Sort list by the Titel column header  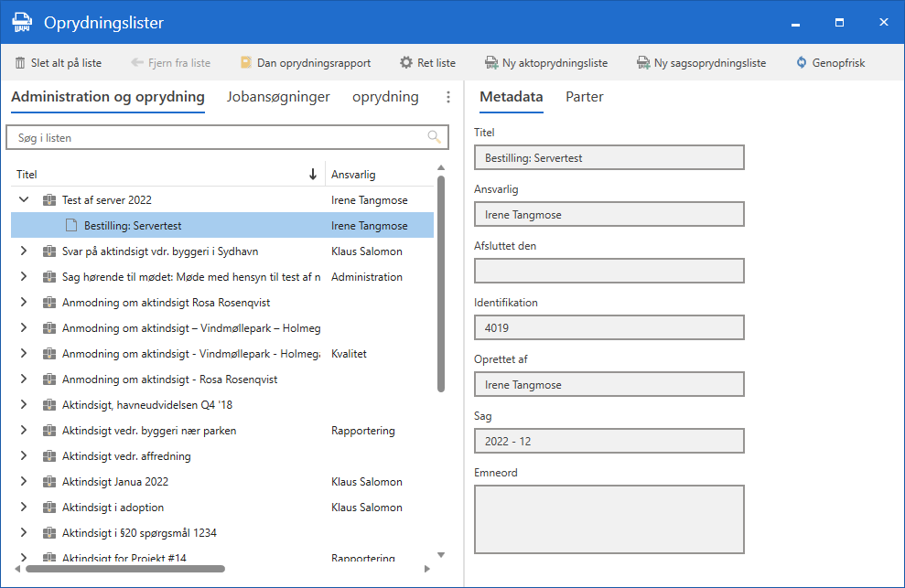(27, 175)
